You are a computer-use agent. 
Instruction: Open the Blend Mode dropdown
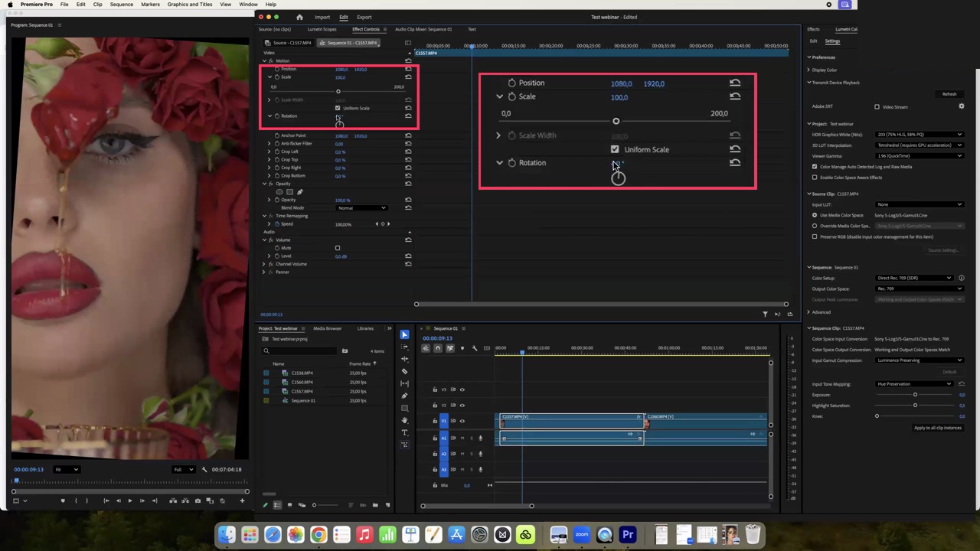361,208
